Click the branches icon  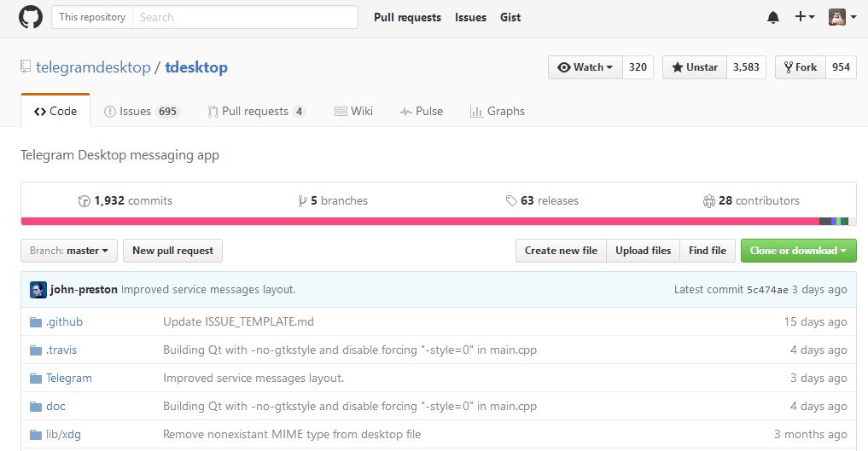(x=302, y=201)
